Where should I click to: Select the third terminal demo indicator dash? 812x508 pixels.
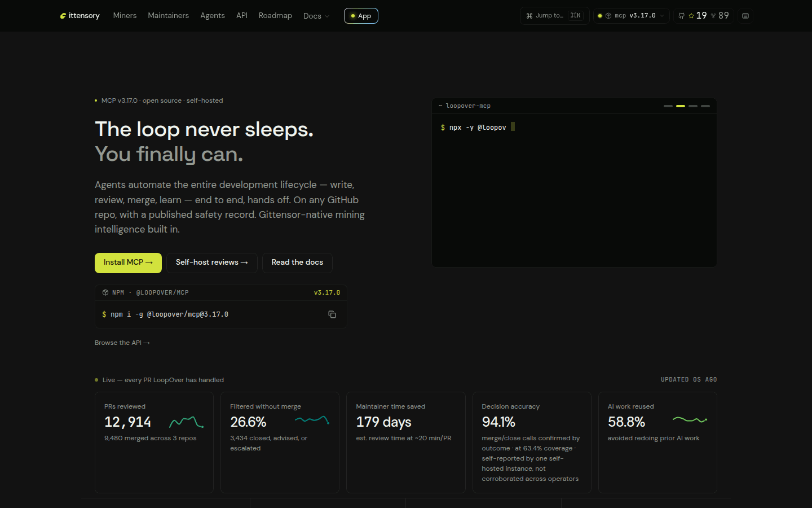tap(693, 106)
